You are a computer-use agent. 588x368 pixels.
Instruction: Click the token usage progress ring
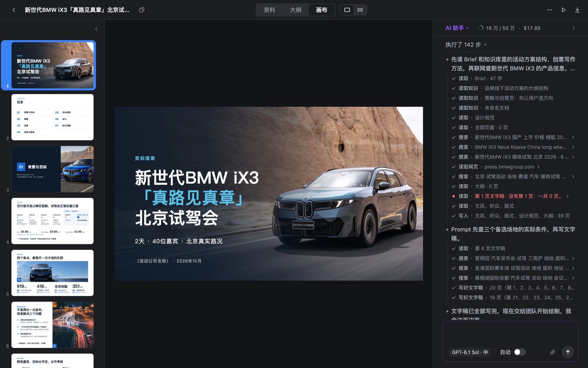tap(480, 28)
